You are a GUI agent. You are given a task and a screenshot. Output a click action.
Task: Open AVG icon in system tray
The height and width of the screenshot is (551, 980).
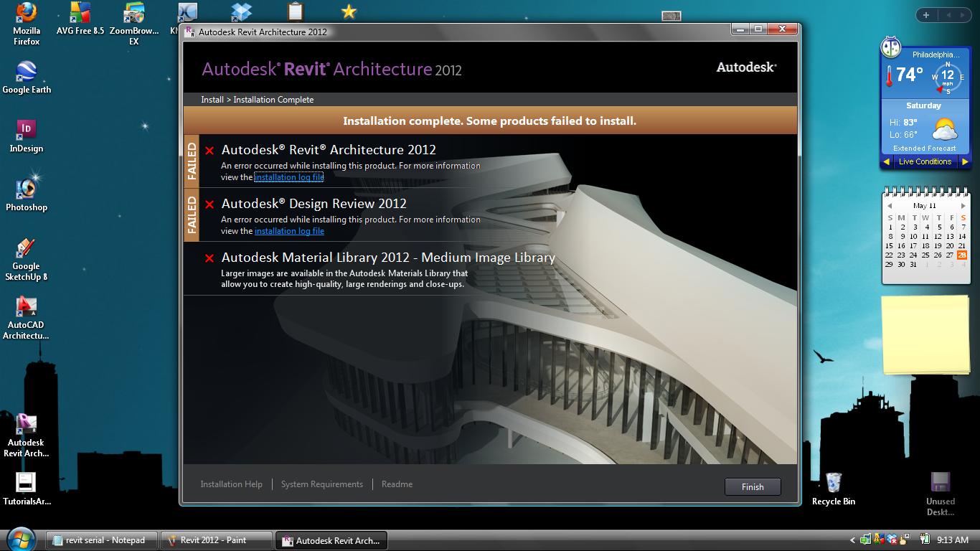[879, 540]
